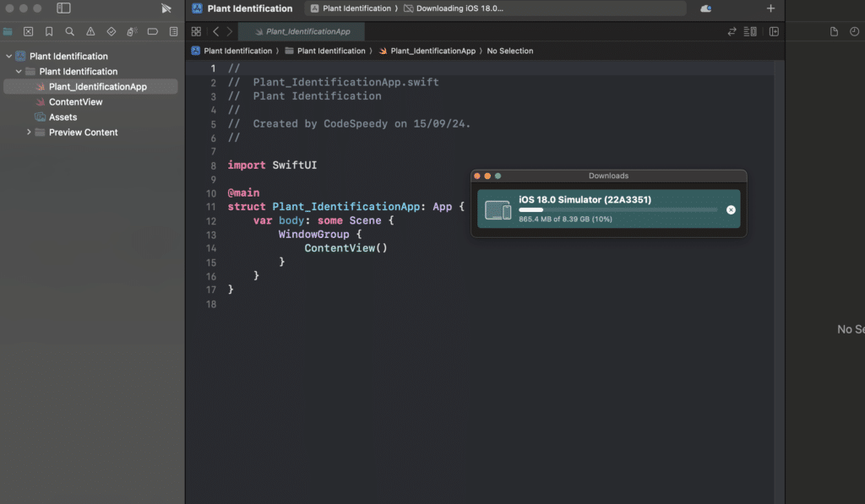Collapse the Plant Identification project root
The width and height of the screenshot is (865, 504).
click(8, 57)
